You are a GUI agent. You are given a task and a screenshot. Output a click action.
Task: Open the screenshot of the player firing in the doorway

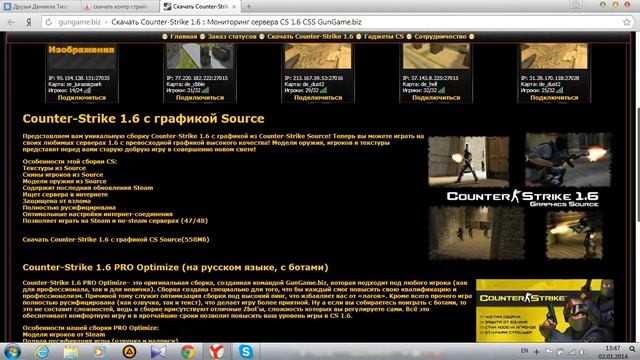click(x=469, y=162)
